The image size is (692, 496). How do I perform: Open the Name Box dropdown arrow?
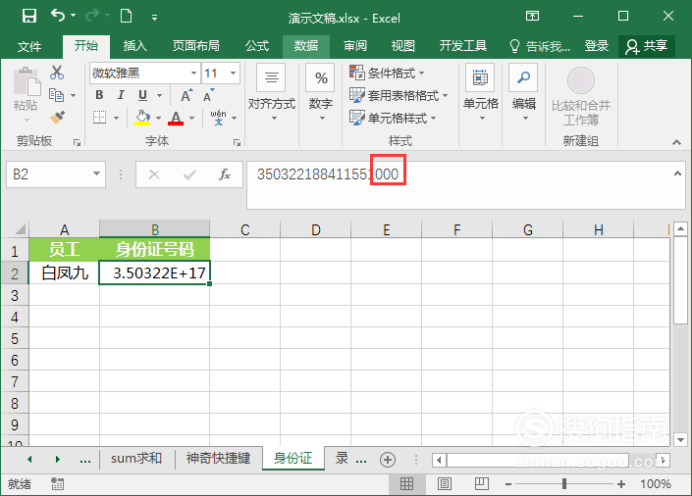coord(96,174)
